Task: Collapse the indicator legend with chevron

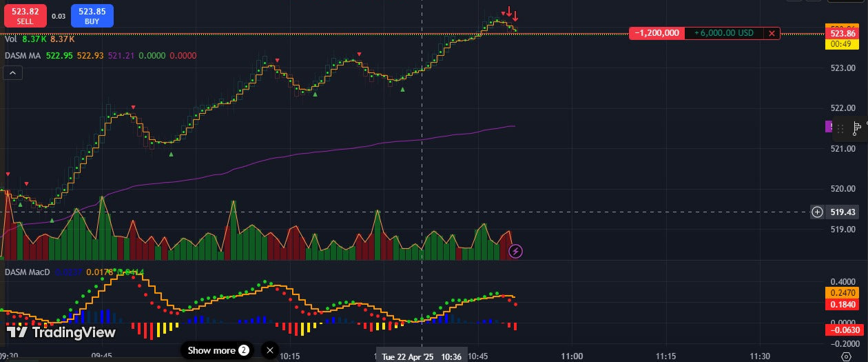Action: (x=12, y=72)
